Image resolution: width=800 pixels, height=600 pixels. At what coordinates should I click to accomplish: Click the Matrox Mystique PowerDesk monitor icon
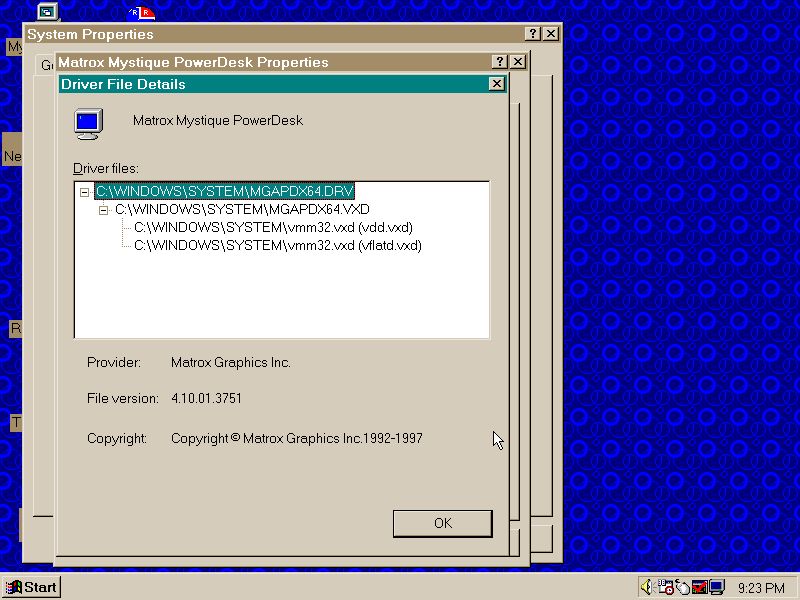(x=88, y=122)
